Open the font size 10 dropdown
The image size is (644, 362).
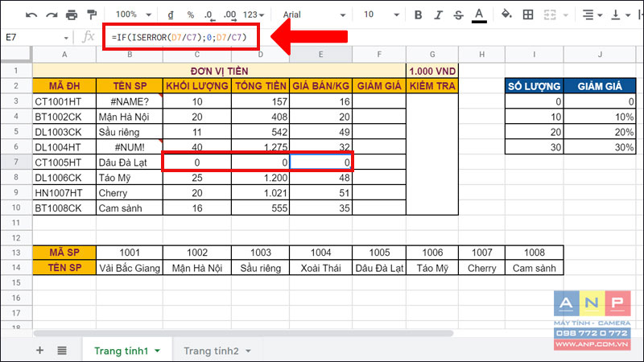click(x=381, y=14)
